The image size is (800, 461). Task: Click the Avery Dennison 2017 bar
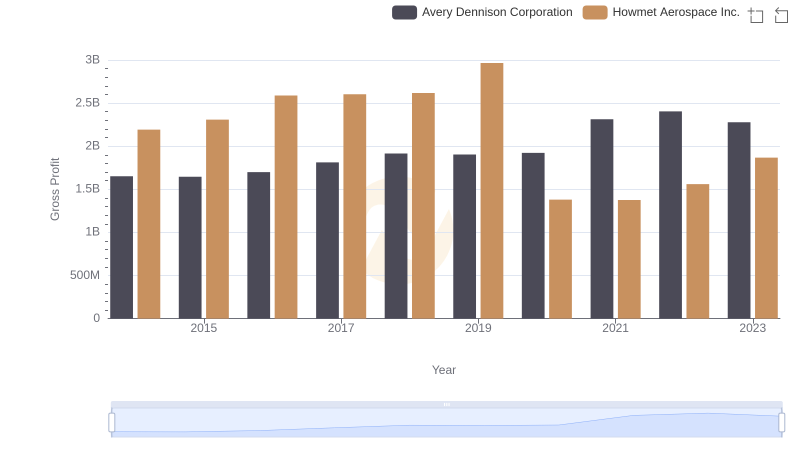click(x=328, y=241)
